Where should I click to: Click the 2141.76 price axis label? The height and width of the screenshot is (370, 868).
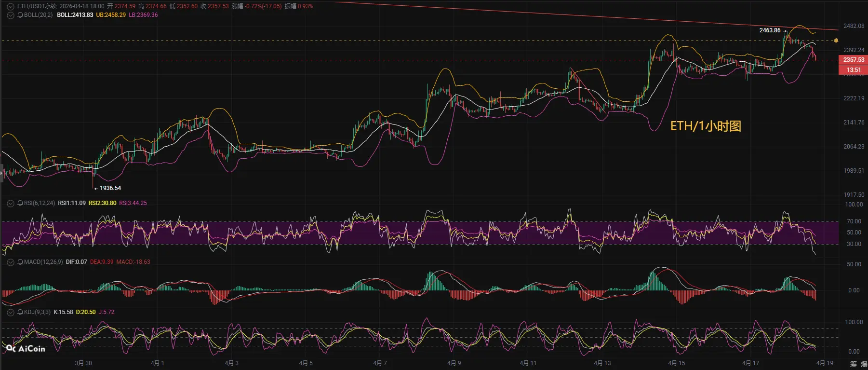click(x=854, y=123)
